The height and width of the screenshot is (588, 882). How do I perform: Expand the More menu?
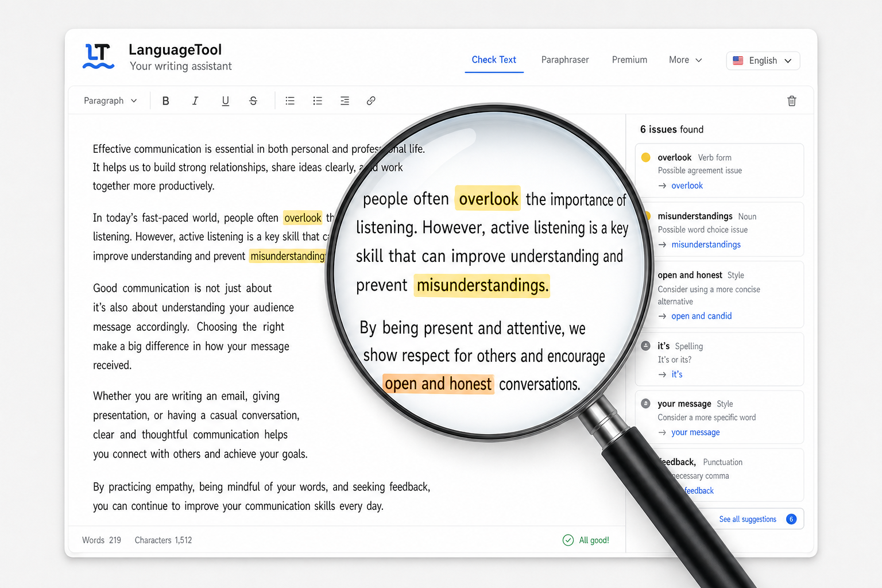(x=684, y=60)
